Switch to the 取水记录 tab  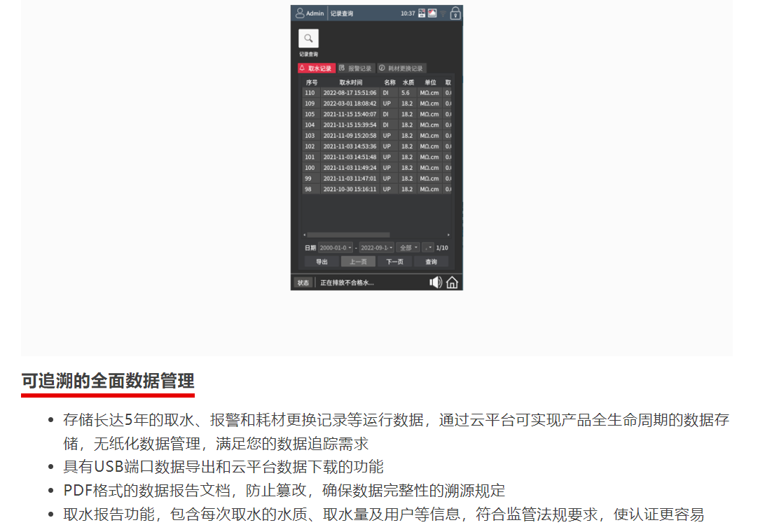pos(316,69)
